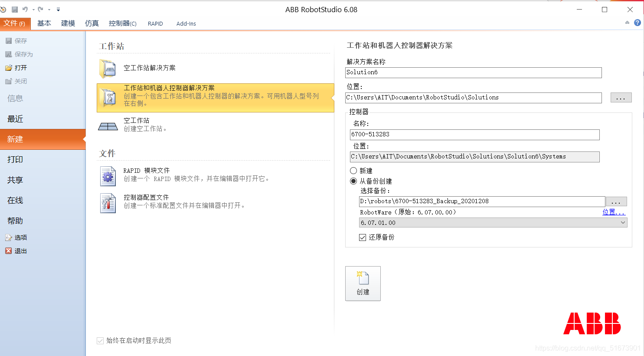Click the RobotStudio app icon in title bar
644x356 pixels.
[3, 10]
